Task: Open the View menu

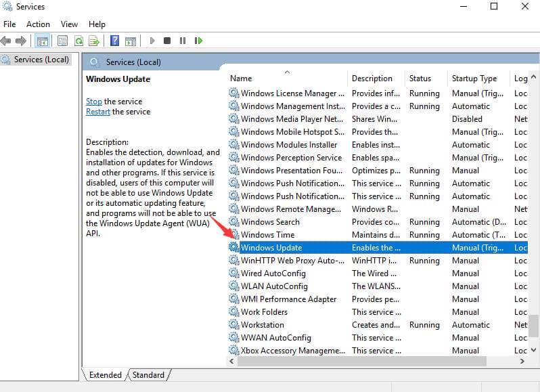Action: [x=69, y=24]
